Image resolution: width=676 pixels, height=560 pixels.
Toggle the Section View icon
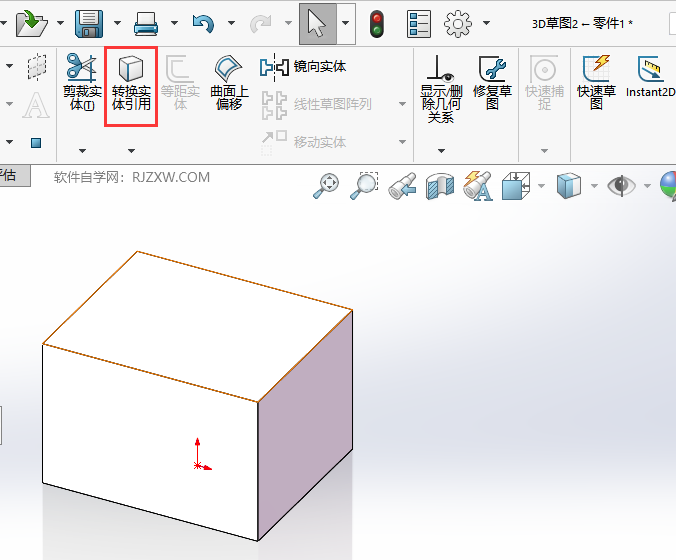(440, 186)
